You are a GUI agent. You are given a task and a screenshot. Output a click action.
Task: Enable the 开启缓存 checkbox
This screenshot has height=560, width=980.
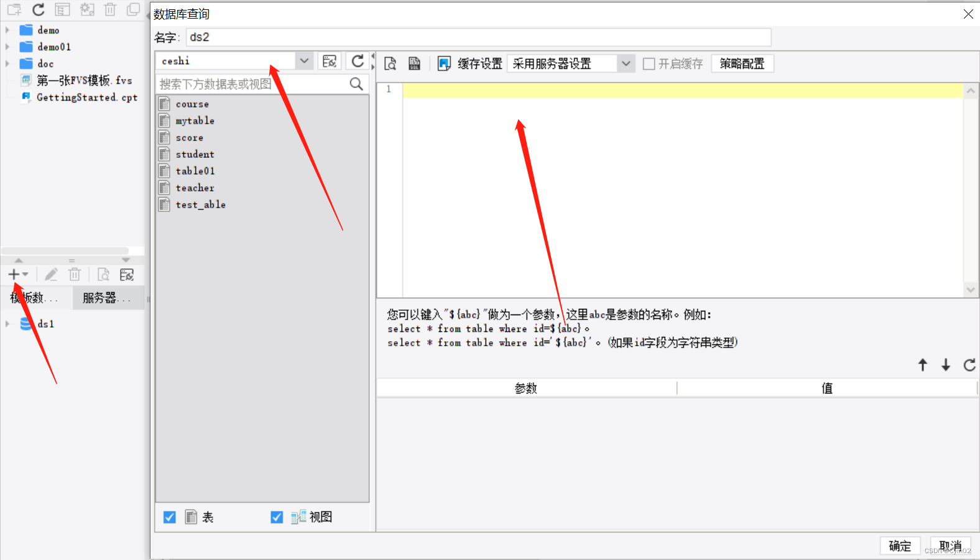(649, 63)
